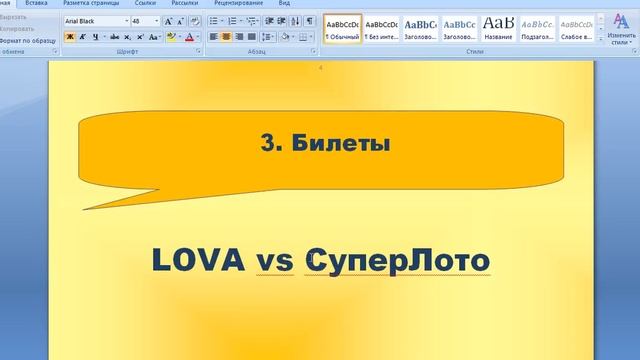
Task: Open the font size 48 dropdown
Action: pyautogui.click(x=156, y=21)
